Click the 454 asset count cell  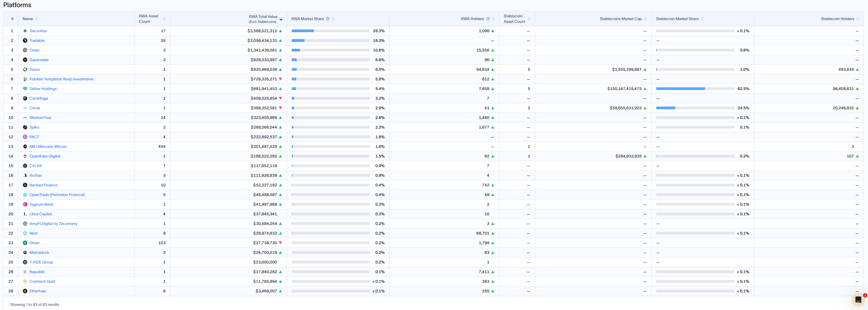coord(162,147)
